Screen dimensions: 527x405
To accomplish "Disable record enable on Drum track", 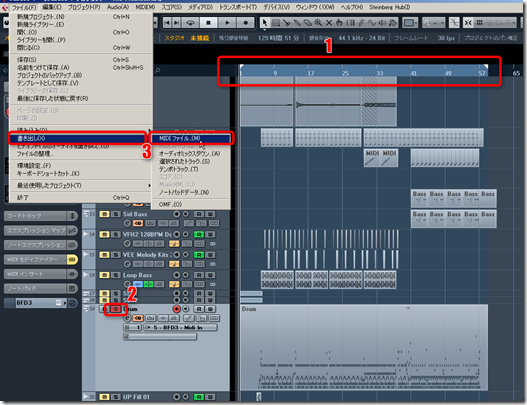I will 176,309.
